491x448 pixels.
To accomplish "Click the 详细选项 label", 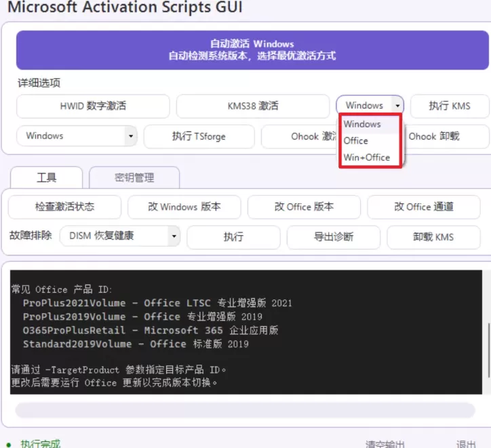I will (39, 83).
